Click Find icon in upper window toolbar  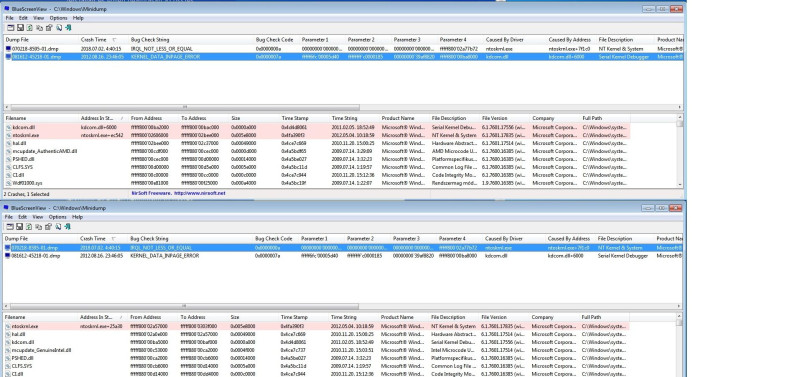point(59,28)
